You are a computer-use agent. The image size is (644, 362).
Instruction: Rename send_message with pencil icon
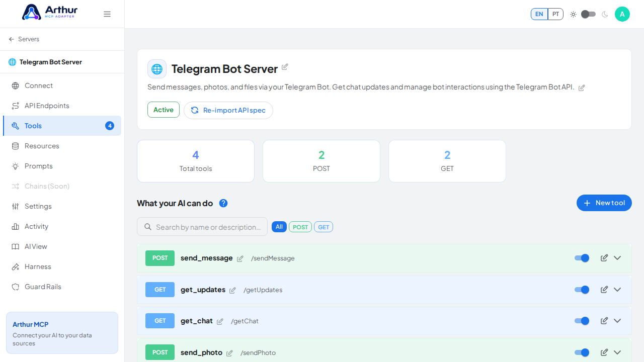click(x=240, y=258)
